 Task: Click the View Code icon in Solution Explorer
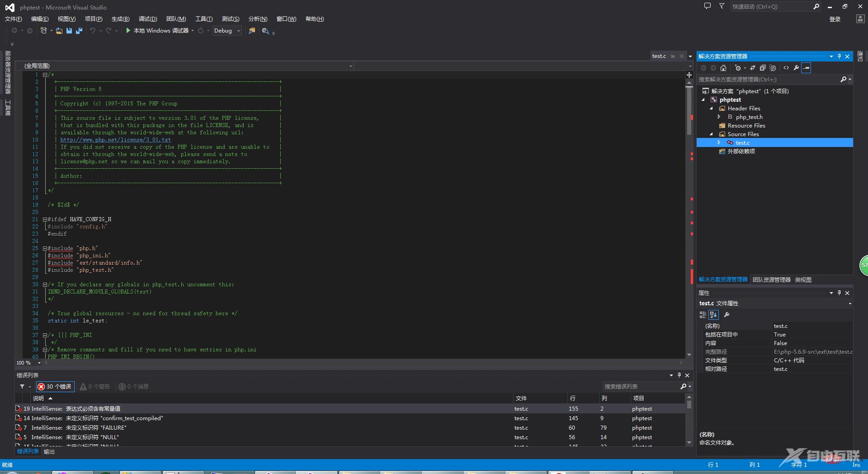pos(786,68)
